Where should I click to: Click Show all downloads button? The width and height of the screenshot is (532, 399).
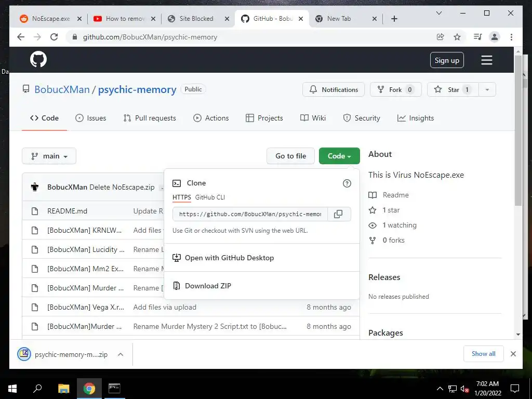coord(484,354)
